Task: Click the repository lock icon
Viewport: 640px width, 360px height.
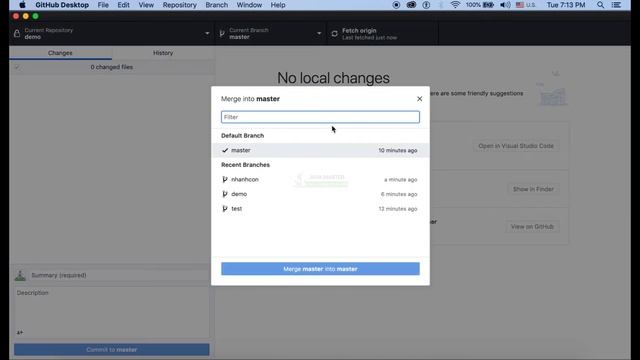Action: [x=17, y=33]
